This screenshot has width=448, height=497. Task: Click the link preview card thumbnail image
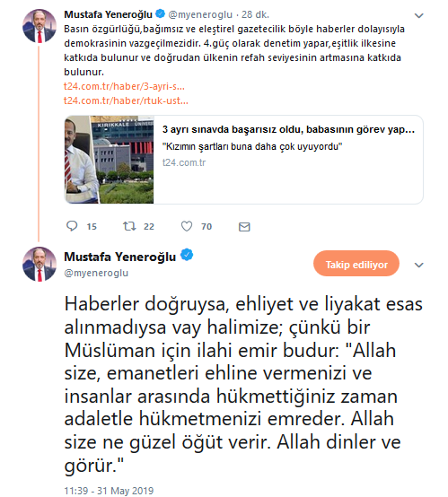click(110, 160)
